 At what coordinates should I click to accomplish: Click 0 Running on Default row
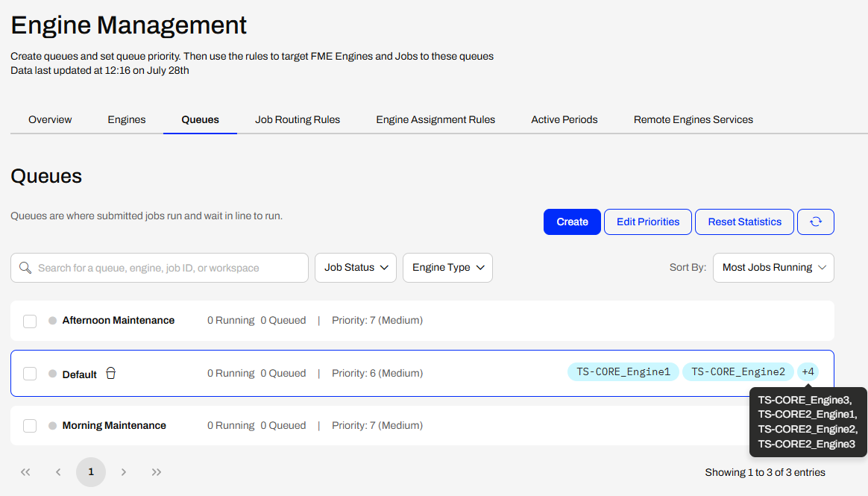[231, 374]
